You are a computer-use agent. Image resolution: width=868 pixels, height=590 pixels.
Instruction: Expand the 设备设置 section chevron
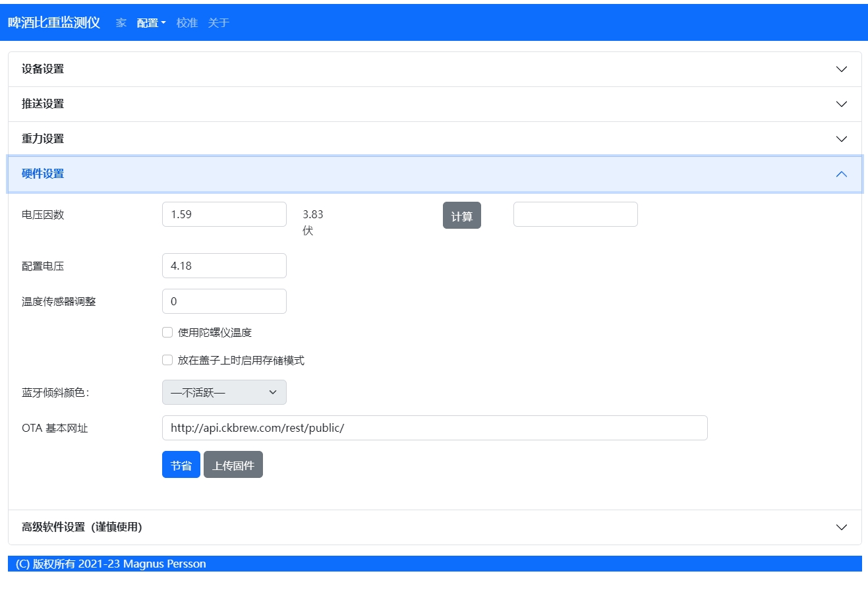click(841, 69)
